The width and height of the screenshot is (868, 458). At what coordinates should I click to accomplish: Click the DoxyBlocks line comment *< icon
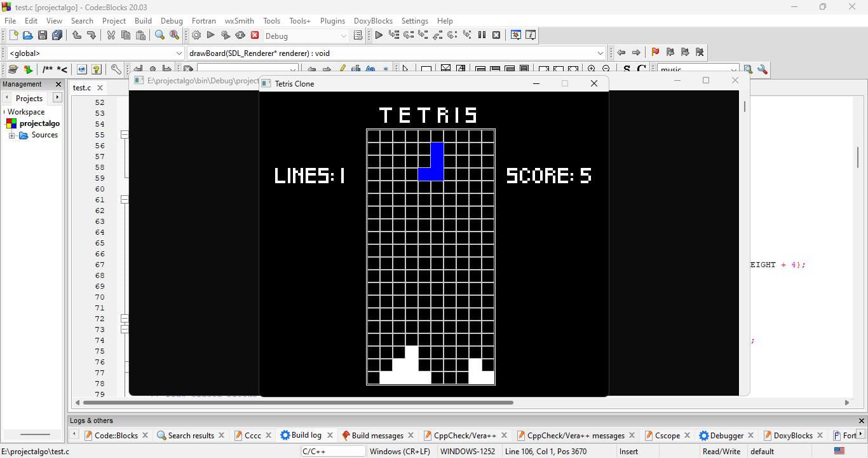pyautogui.click(x=62, y=69)
